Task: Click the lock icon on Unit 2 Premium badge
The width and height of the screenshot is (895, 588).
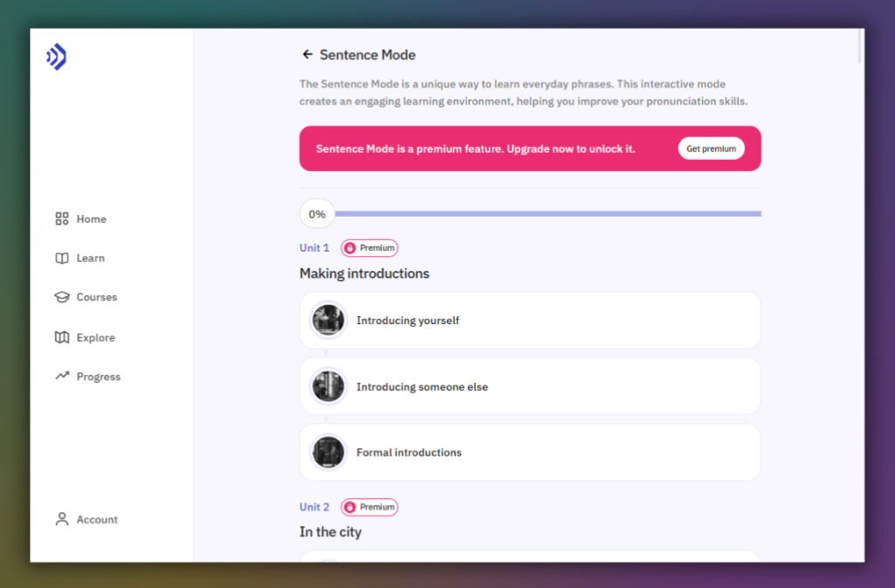Action: click(350, 507)
